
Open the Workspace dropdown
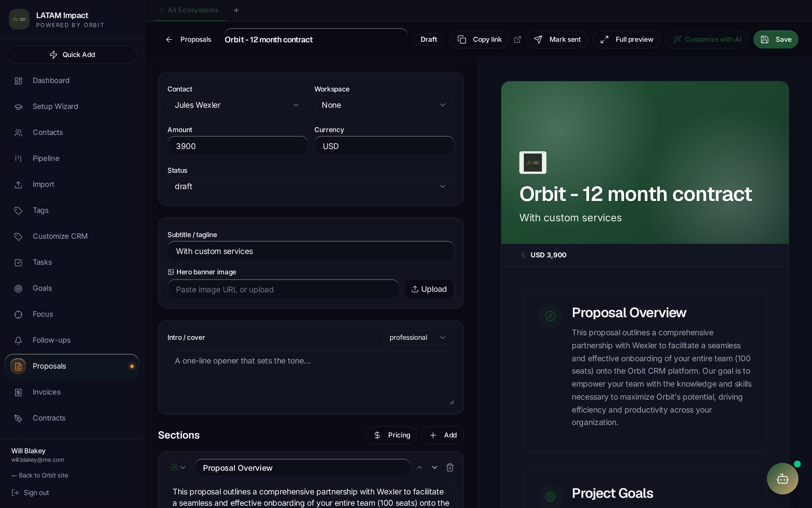click(x=384, y=105)
